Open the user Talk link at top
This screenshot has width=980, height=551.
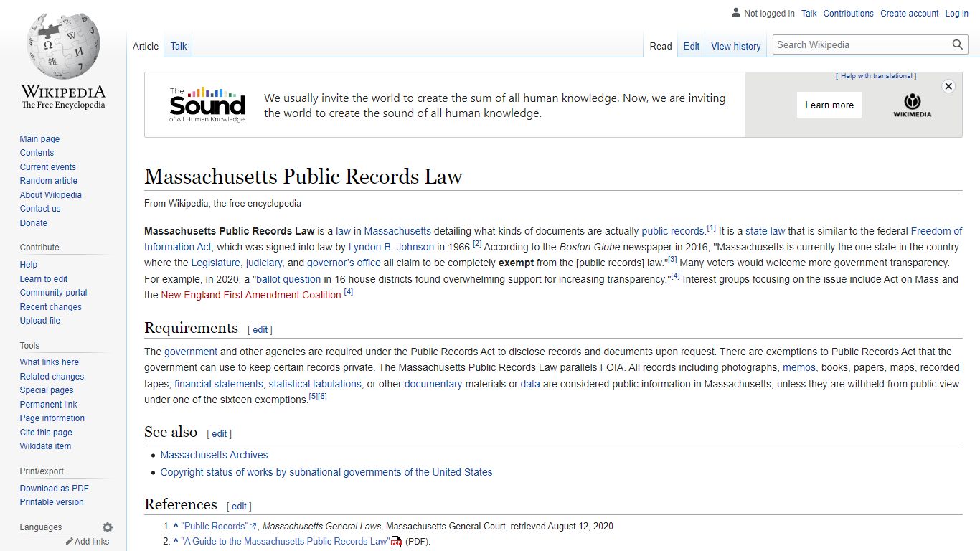(809, 14)
